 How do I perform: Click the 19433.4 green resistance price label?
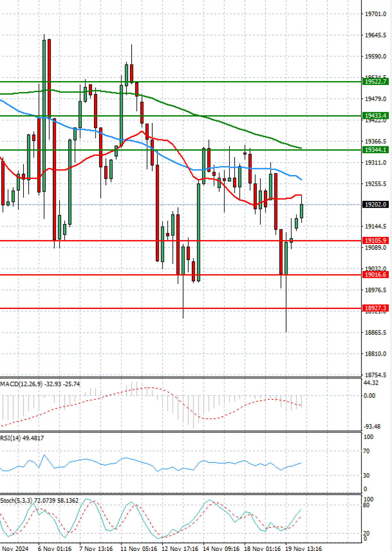(x=375, y=116)
